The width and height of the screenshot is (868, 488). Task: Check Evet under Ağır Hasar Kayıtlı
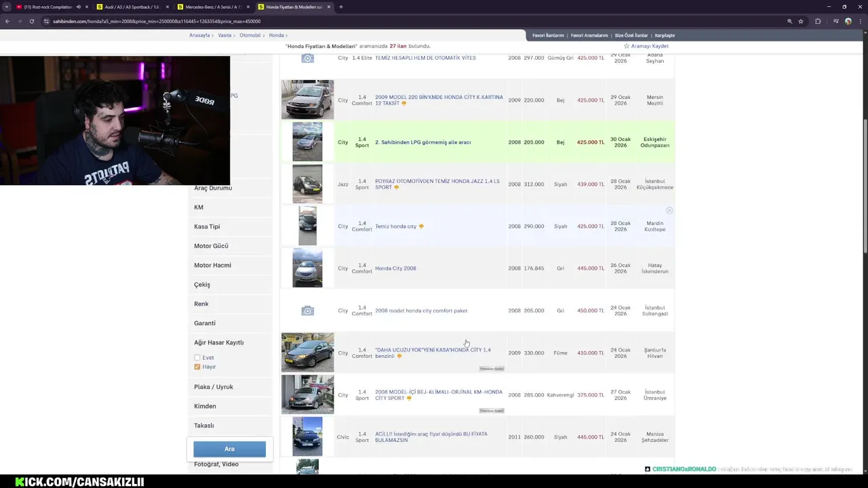[x=197, y=358]
